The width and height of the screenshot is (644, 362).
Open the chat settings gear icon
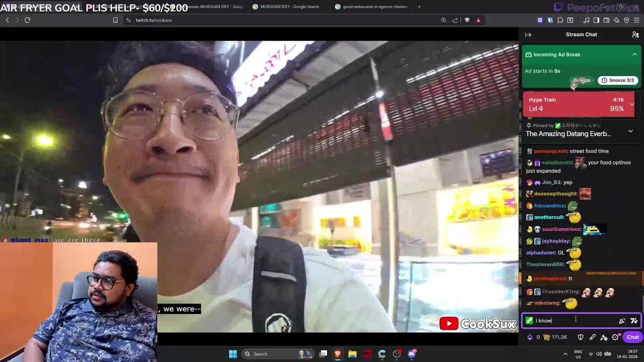(615, 337)
